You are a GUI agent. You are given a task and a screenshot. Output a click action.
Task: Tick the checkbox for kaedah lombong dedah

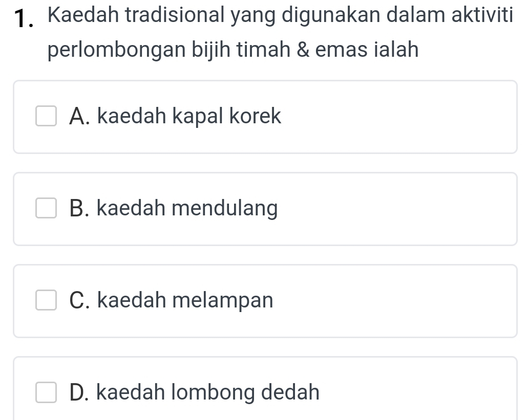pyautogui.click(x=46, y=393)
